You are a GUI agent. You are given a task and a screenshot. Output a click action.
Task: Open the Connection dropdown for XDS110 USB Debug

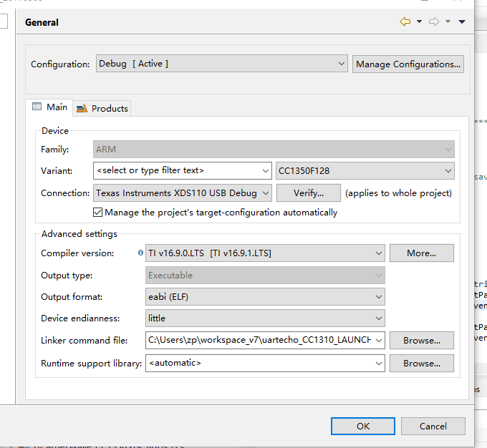pos(183,193)
